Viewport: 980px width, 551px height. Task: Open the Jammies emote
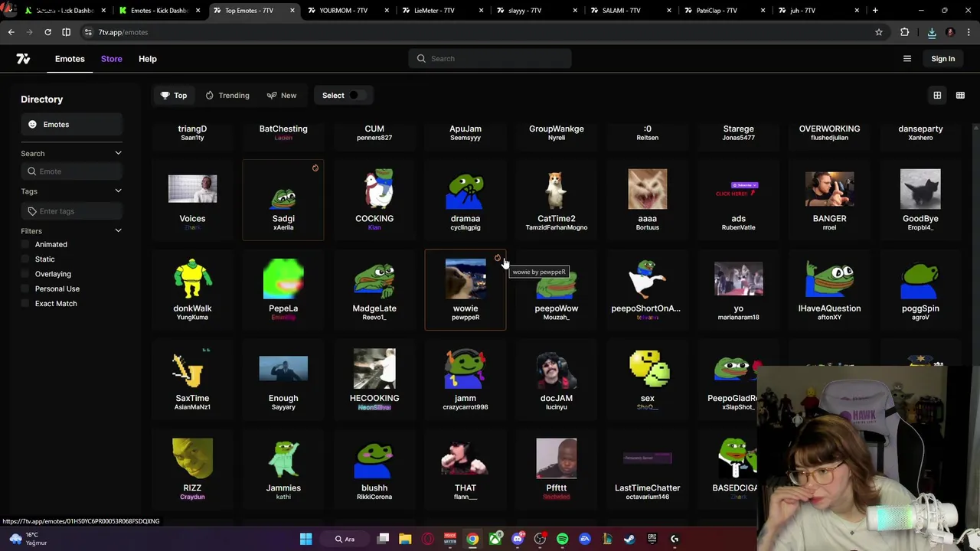(283, 469)
